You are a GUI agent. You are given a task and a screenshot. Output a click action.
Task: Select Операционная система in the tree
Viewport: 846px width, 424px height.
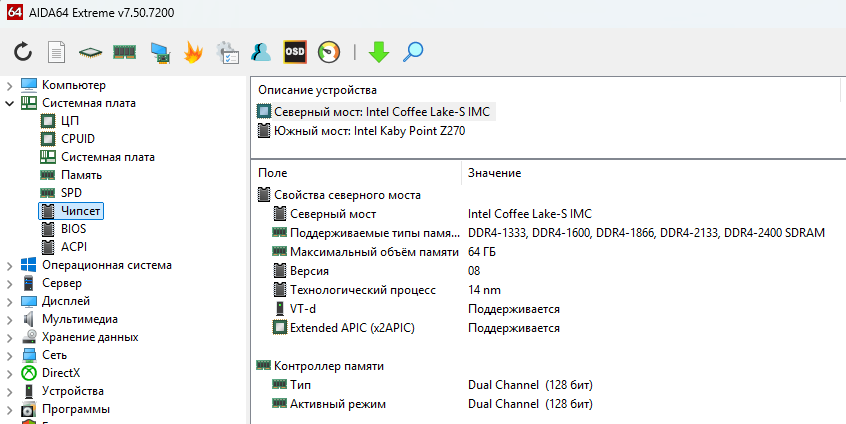pos(107,265)
